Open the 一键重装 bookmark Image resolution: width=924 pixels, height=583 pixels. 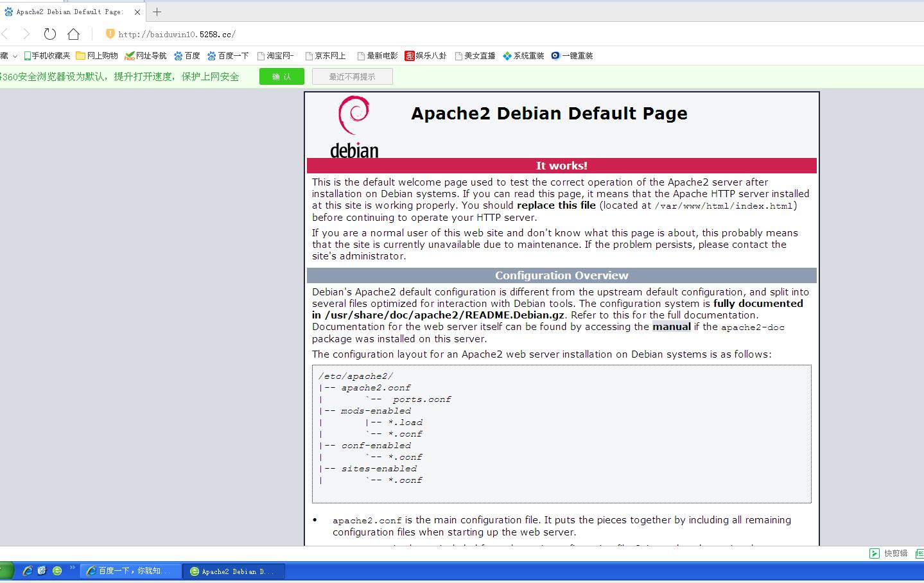(572, 56)
